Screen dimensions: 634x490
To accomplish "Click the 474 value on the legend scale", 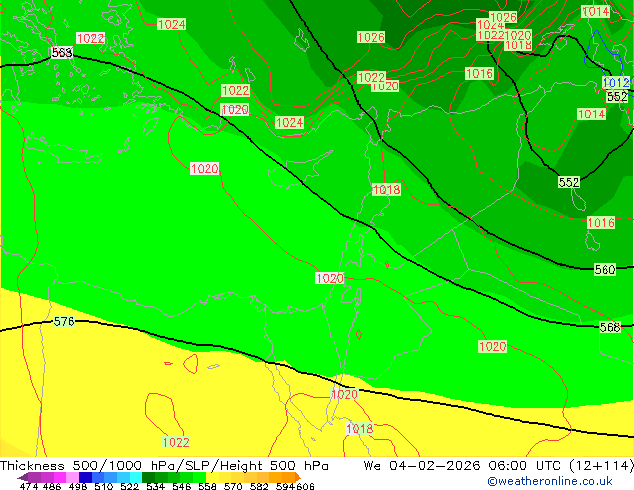I will pyautogui.click(x=29, y=486).
